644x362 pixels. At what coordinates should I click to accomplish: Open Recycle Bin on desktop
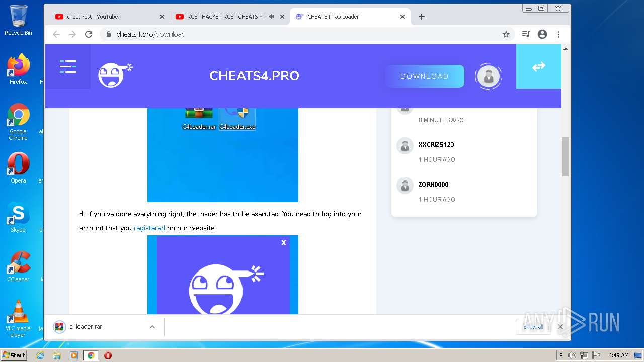click(x=18, y=20)
